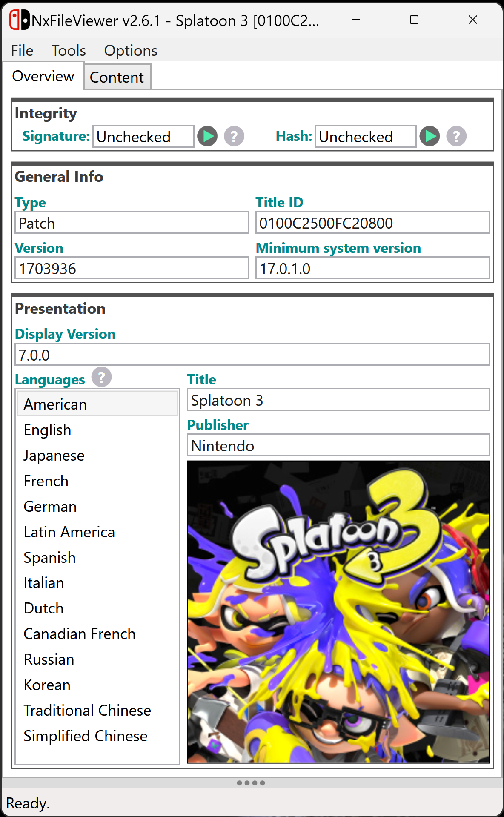Click the Title ID field
This screenshot has width=504, height=817.
pyautogui.click(x=372, y=223)
